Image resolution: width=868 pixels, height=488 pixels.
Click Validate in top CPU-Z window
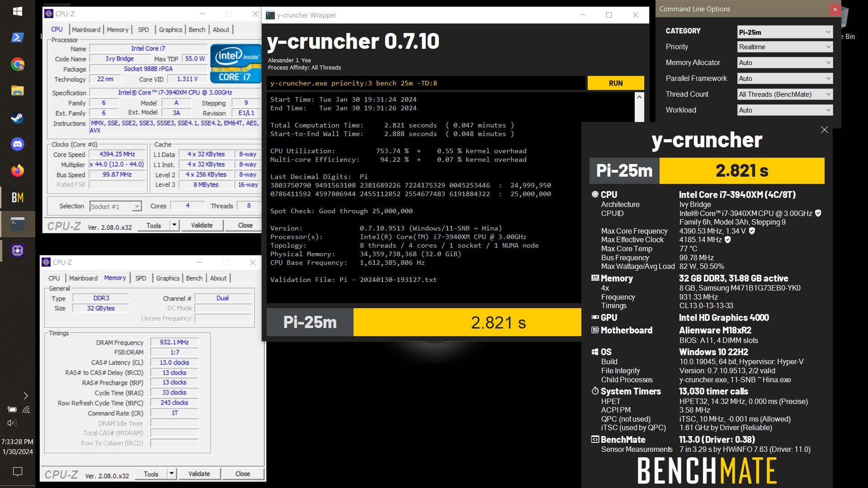202,225
